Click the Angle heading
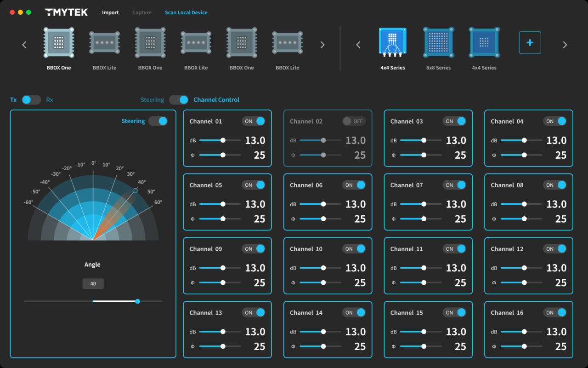This screenshot has height=368, width=588. [92, 264]
